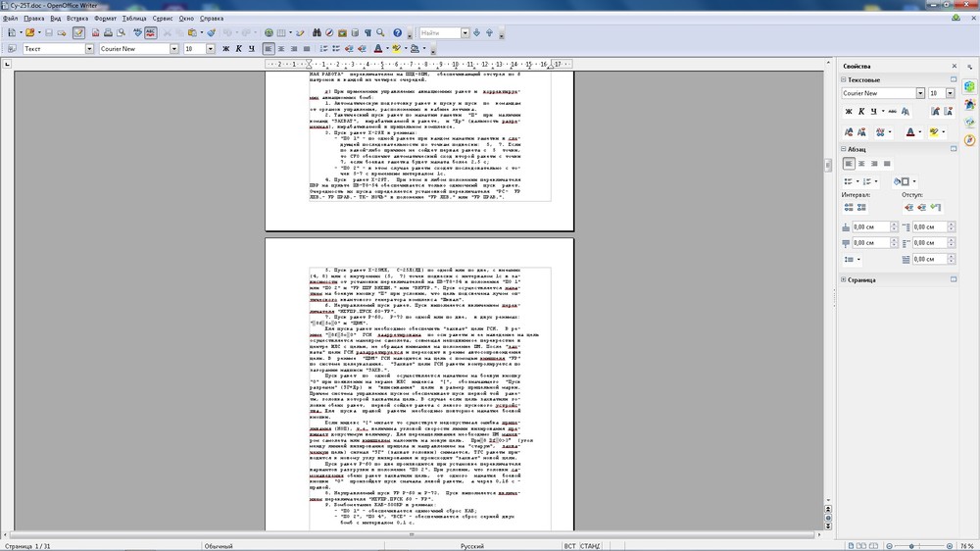Open the font size dropdown in toolbar
Viewport: 980px width, 551px height.
tap(210, 49)
